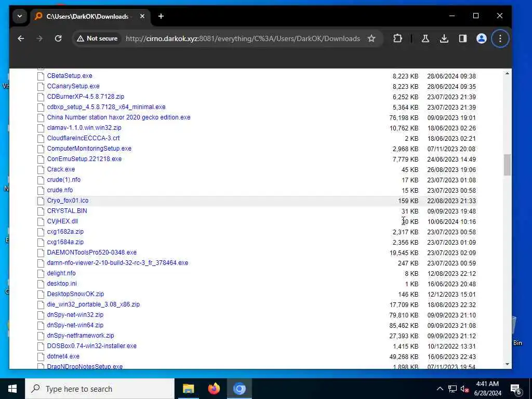Show hidden system tray icons
Image resolution: width=532 pixels, height=399 pixels.
click(x=440, y=389)
